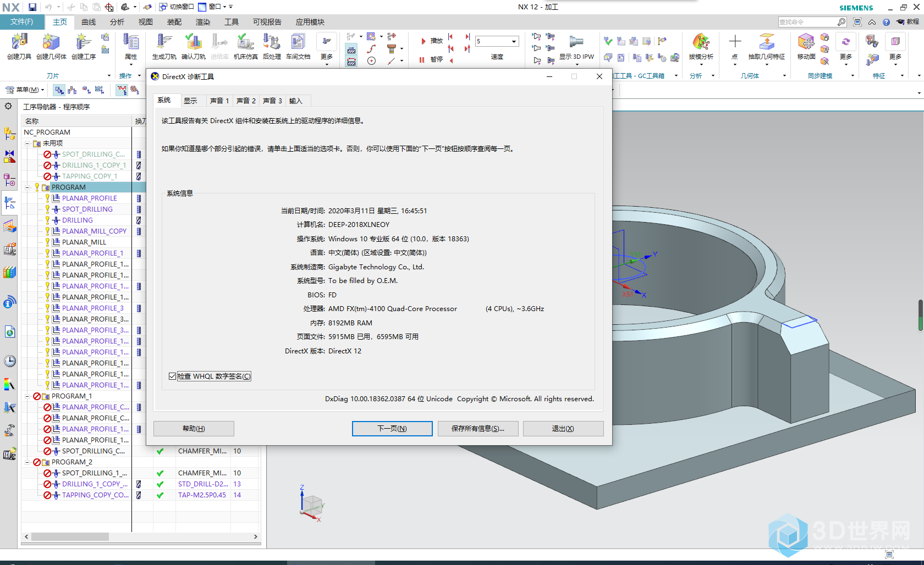Click the Operation Navigator sidebar icon
This screenshot has height=565, width=924.
click(x=9, y=203)
